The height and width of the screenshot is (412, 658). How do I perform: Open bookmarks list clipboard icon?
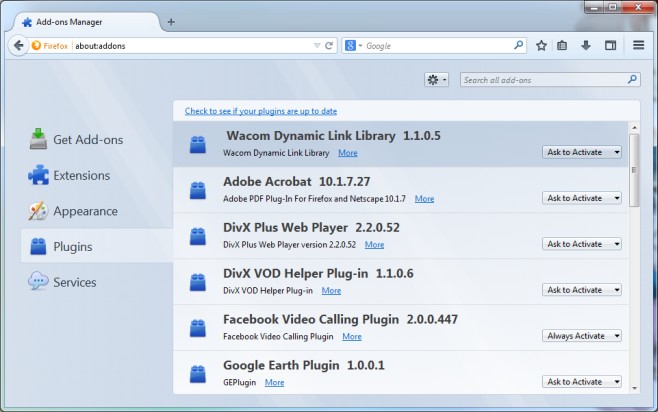[562, 45]
